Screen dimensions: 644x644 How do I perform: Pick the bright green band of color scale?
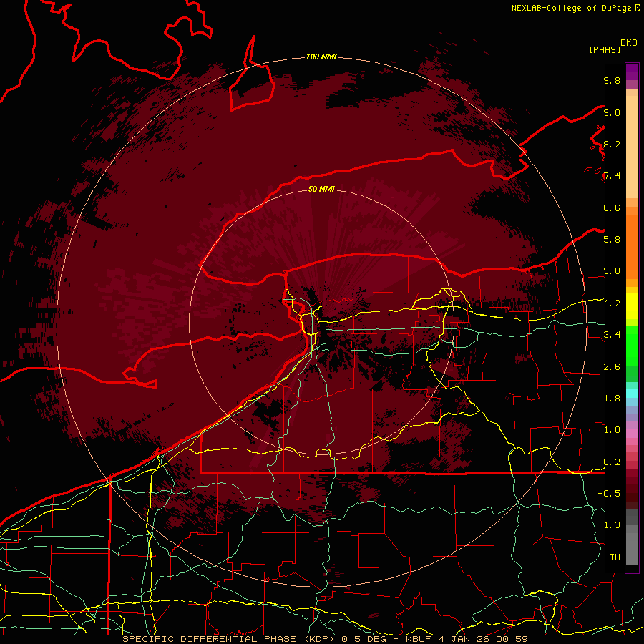pyautogui.click(x=632, y=346)
